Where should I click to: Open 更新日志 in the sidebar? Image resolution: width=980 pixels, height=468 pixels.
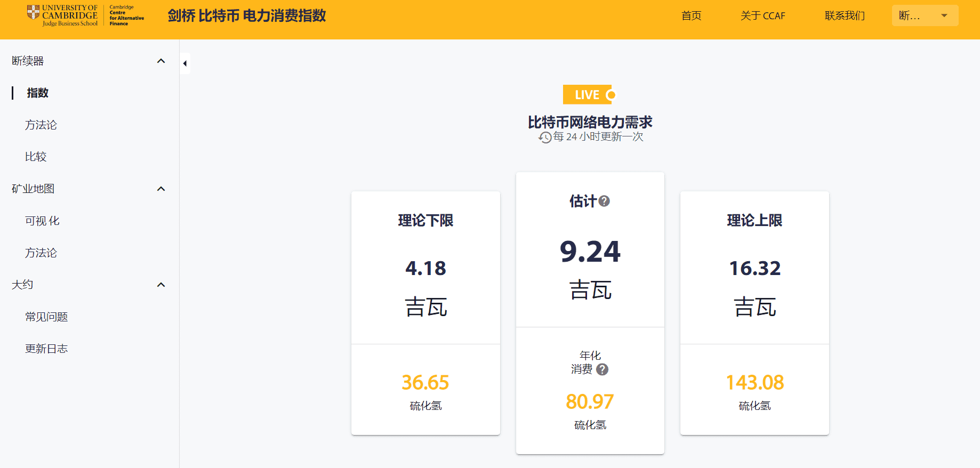pos(46,349)
